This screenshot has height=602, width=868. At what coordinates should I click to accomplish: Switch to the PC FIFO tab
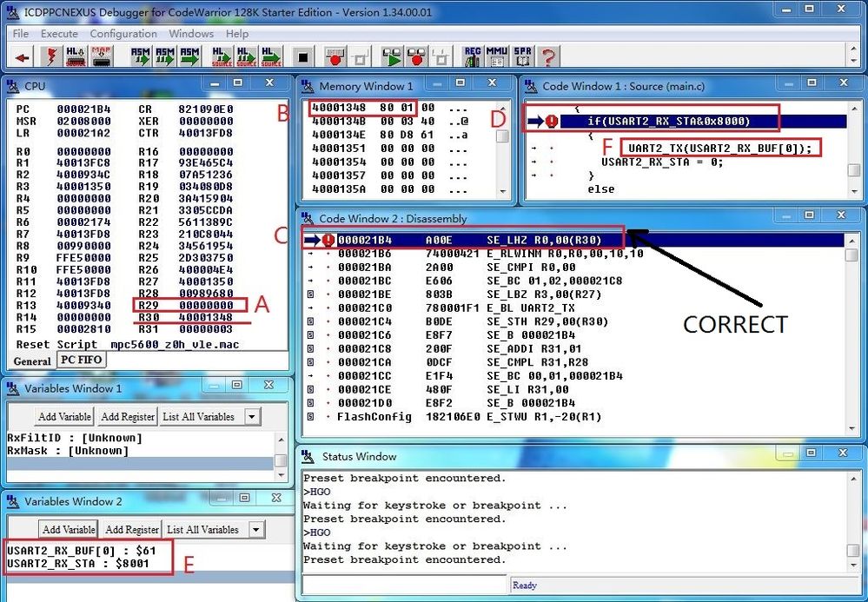pyautogui.click(x=82, y=360)
